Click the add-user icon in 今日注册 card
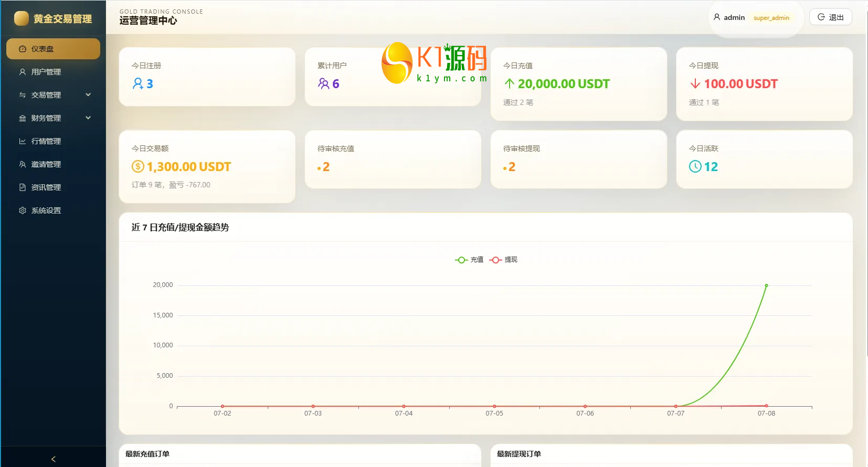The height and width of the screenshot is (467, 868). point(138,83)
